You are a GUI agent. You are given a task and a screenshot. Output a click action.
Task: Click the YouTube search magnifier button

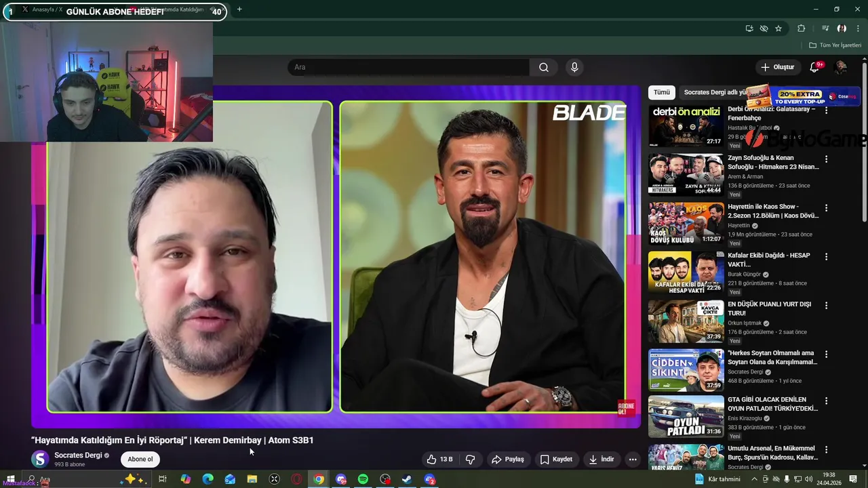543,67
